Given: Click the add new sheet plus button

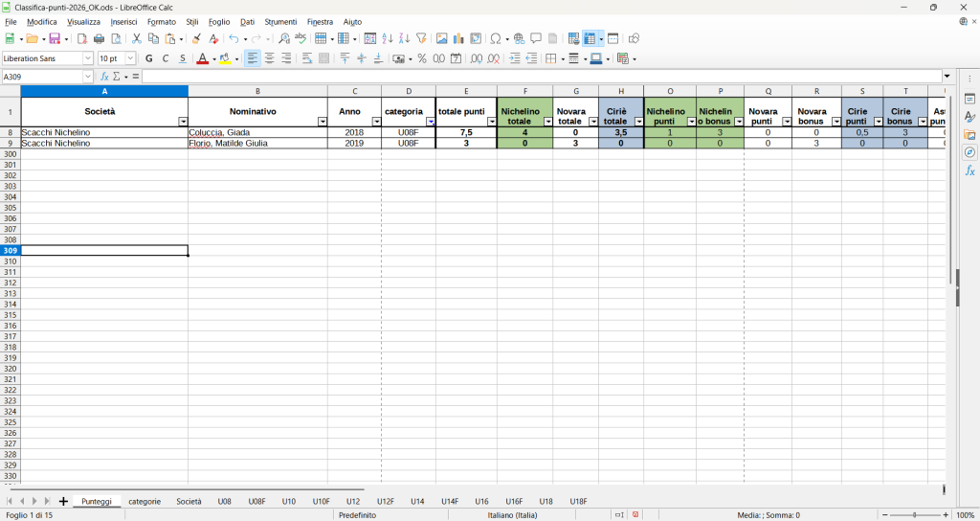Looking at the screenshot, I should coord(63,501).
